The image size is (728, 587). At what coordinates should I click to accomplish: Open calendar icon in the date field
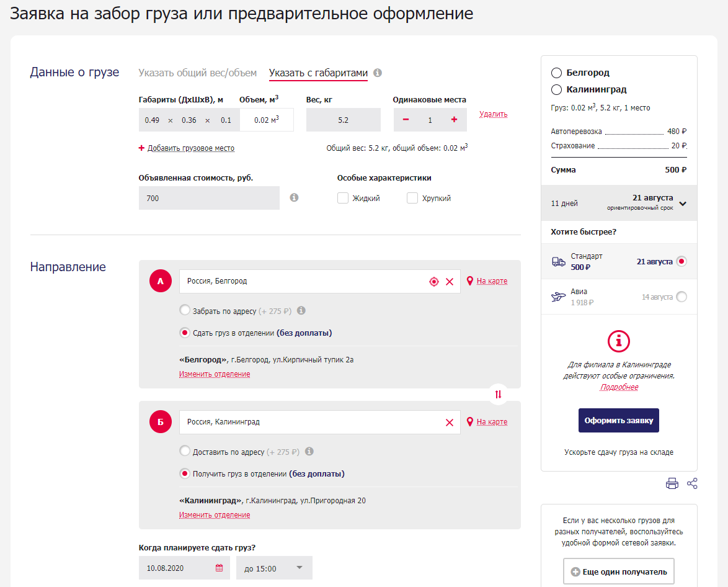[x=219, y=568]
